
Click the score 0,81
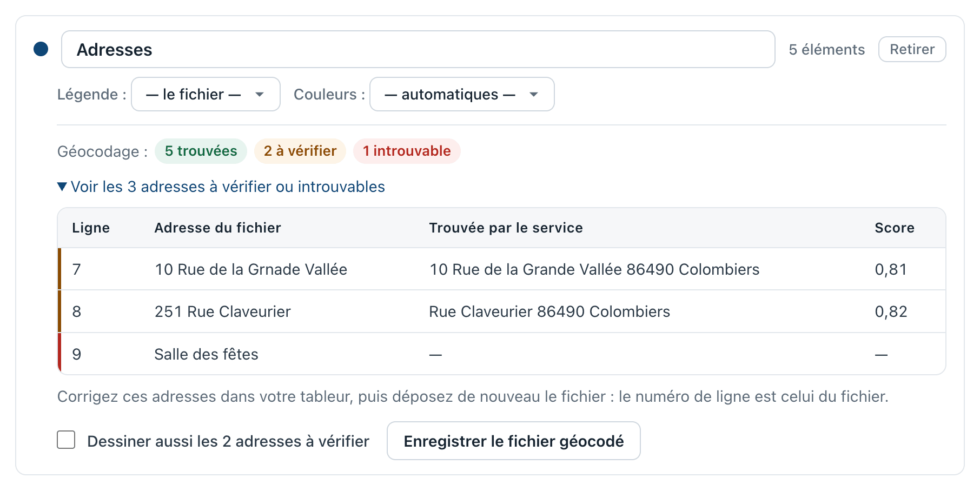tap(891, 269)
